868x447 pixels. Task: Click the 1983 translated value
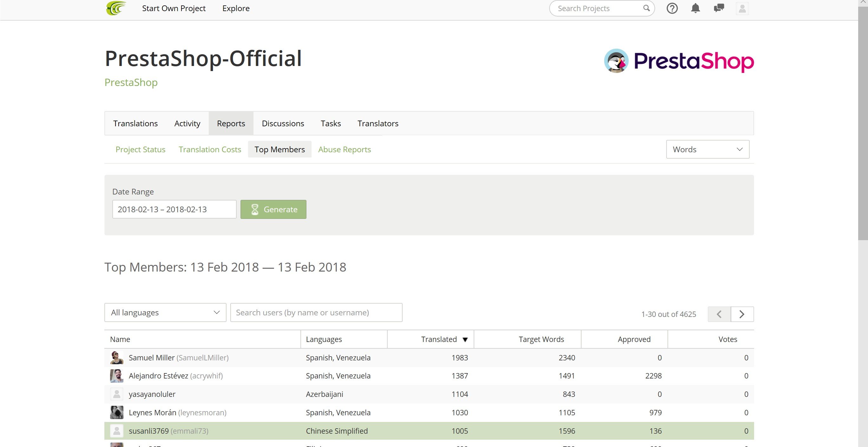click(460, 358)
